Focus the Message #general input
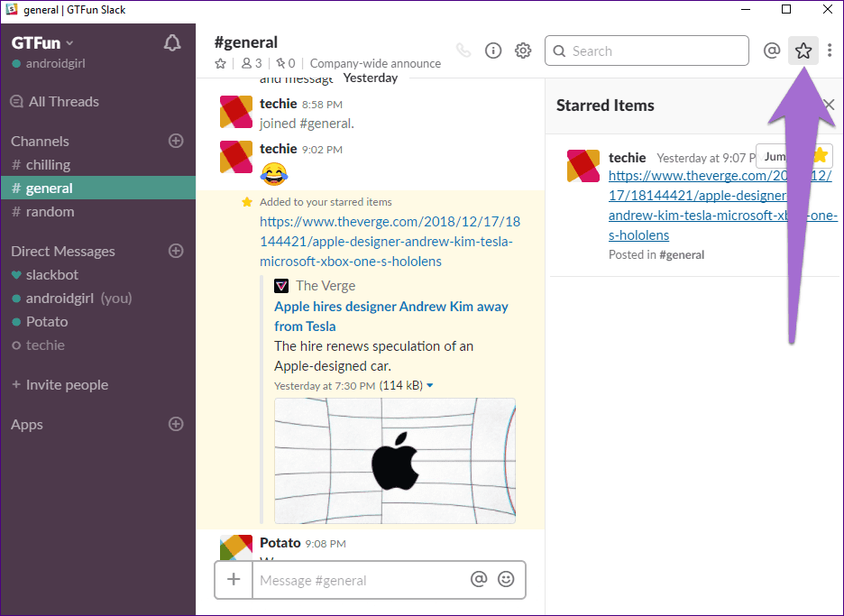This screenshot has width=844, height=616. (361, 580)
